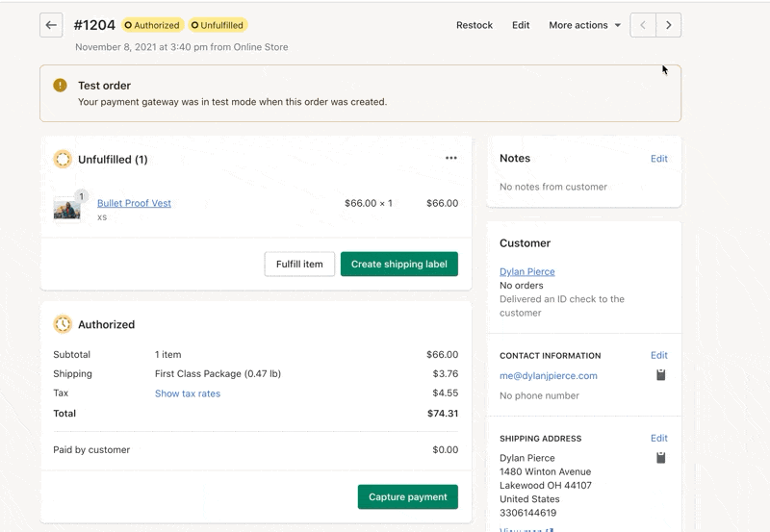
Task: Copy the shipping address to clipboard
Action: pyautogui.click(x=661, y=458)
